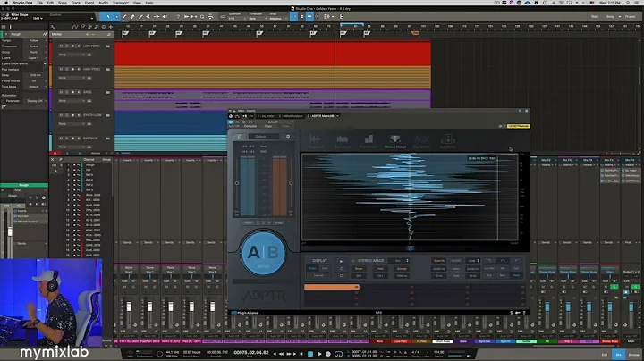Image resolution: width=644 pixels, height=361 pixels.
Task: Adjust the B level slider right of meters
Action: coord(291,183)
